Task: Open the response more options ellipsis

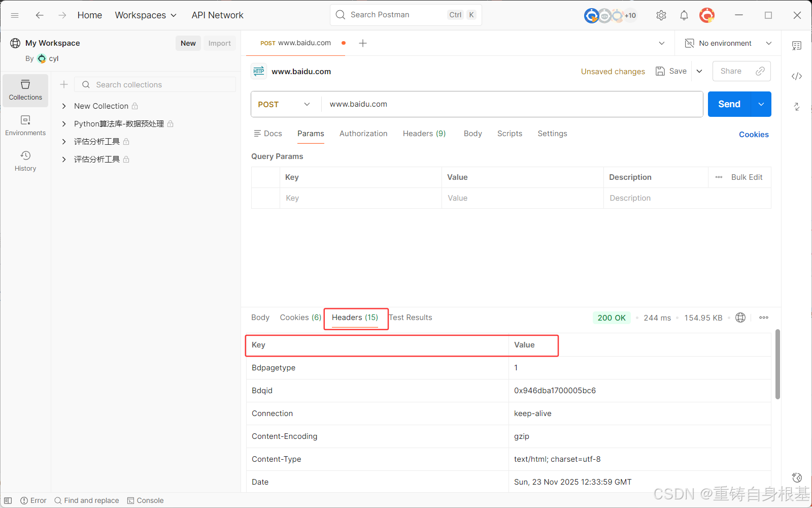Action: click(764, 317)
